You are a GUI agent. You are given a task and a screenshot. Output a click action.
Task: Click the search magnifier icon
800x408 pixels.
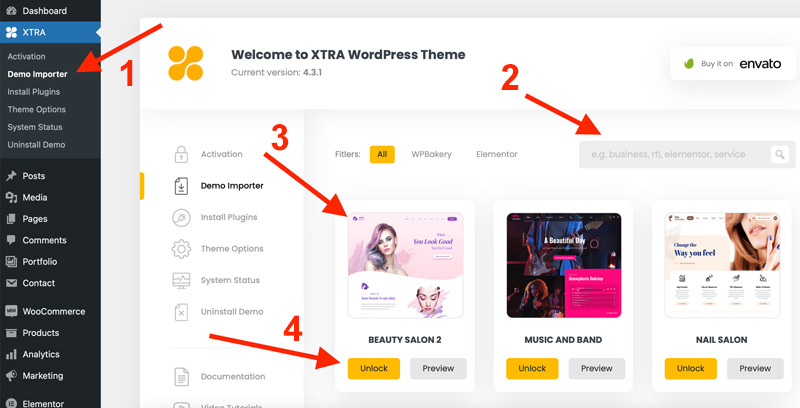tap(780, 154)
